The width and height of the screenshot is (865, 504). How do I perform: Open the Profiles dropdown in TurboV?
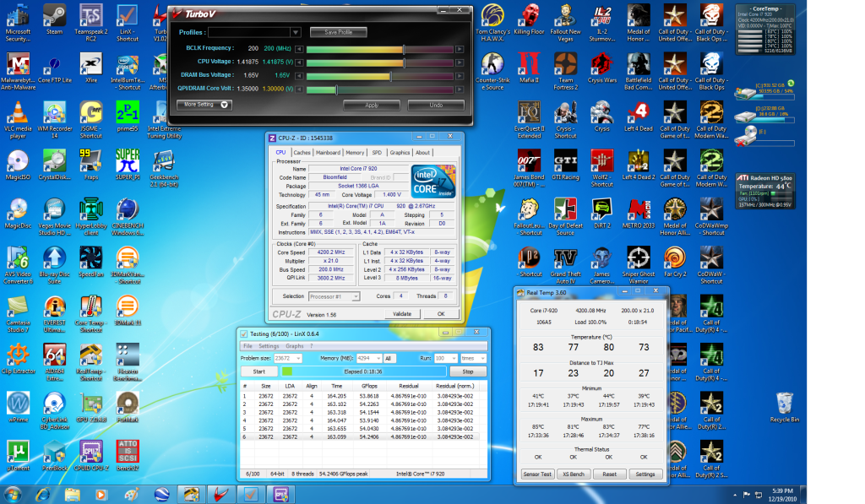point(296,33)
